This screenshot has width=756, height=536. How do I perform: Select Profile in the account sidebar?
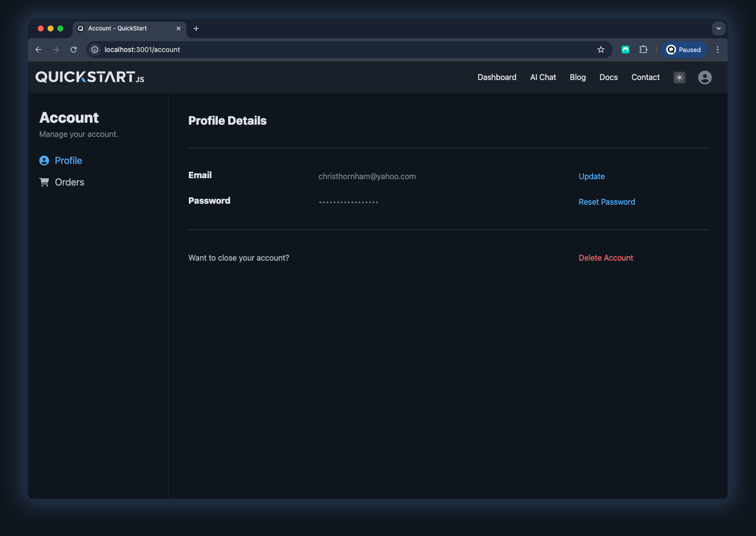click(68, 161)
